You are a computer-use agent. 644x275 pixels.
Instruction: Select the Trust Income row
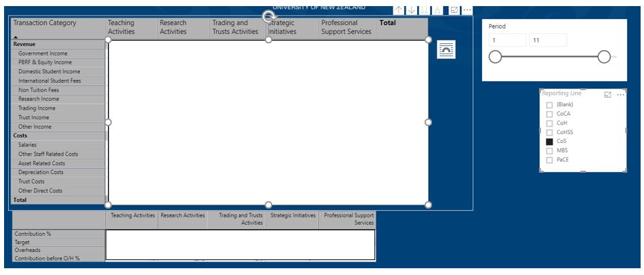coord(58,118)
